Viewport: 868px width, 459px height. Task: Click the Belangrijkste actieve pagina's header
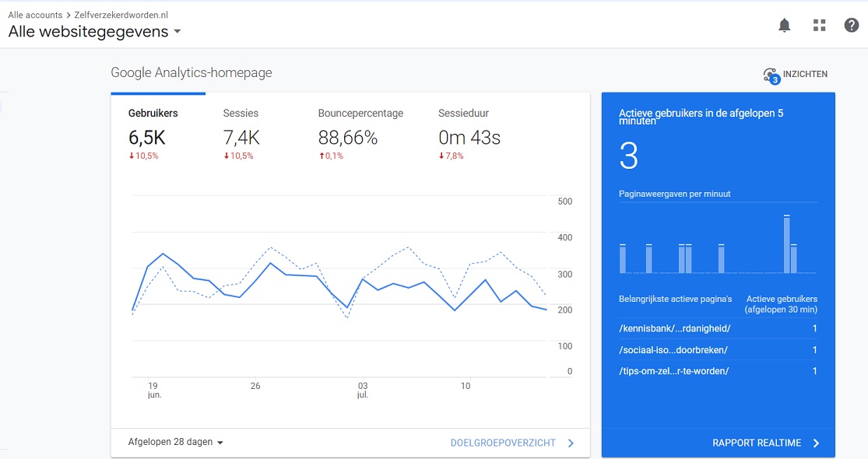[676, 300]
